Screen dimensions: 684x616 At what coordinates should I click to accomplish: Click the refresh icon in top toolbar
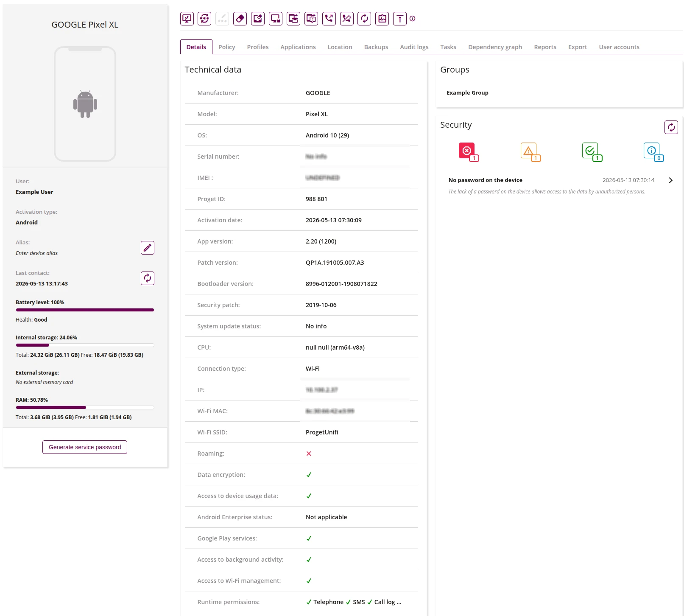pos(364,19)
